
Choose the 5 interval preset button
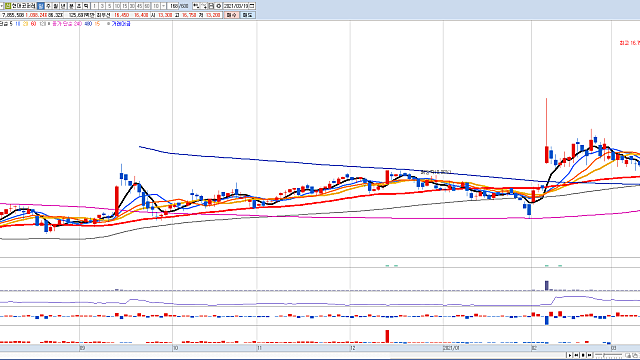[109, 6]
